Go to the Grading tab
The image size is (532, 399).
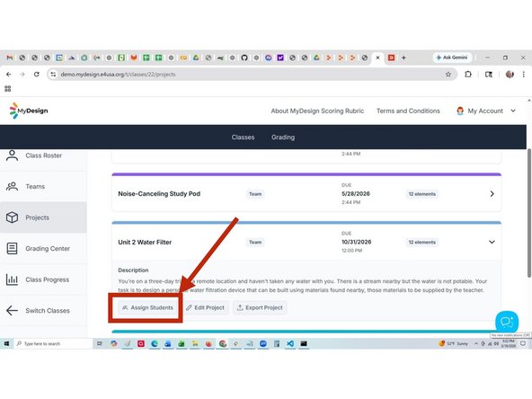283,137
